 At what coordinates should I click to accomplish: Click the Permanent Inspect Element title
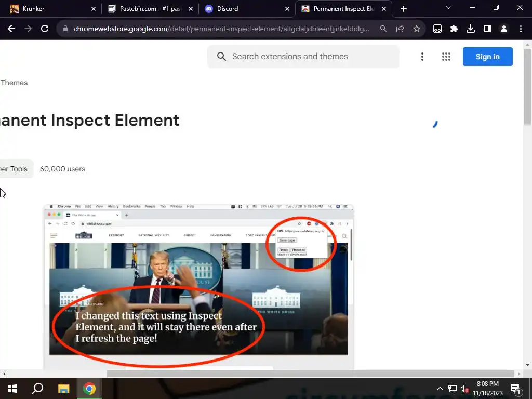pyautogui.click(x=89, y=120)
